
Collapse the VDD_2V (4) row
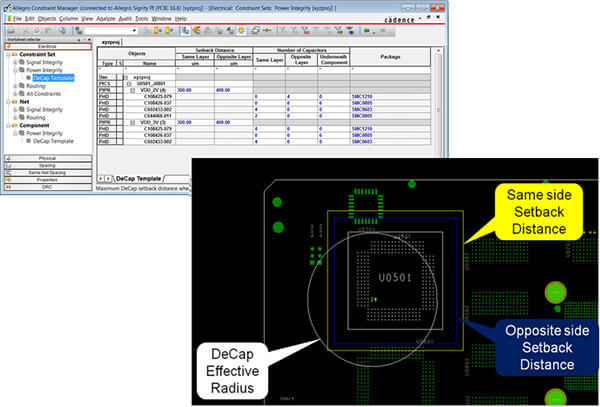point(133,90)
